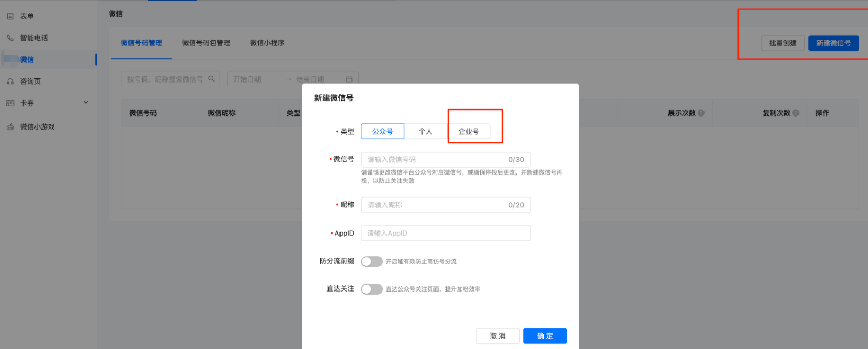The image size is (868, 349).
Task: Click the search magnifier icon
Action: (212, 79)
